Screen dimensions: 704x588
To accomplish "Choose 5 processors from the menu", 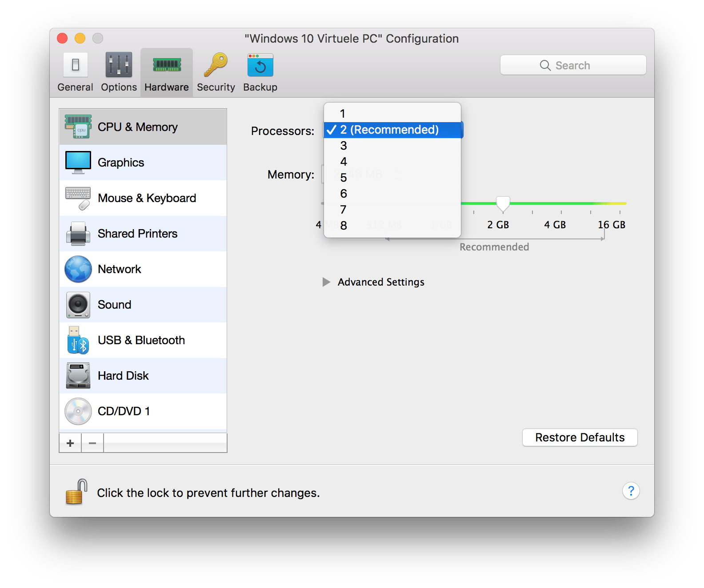I will (392, 178).
